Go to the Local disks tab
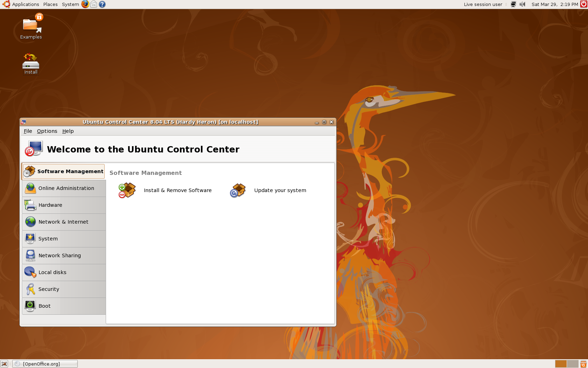Screen dimensions: 588x368 (x=64, y=272)
